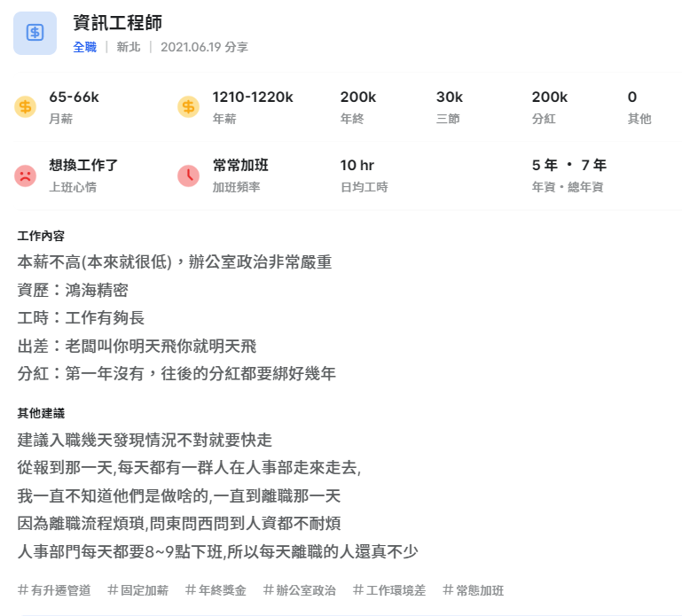Click the #工作環境差 tag
This screenshot has width=682, height=616.
[x=389, y=590]
